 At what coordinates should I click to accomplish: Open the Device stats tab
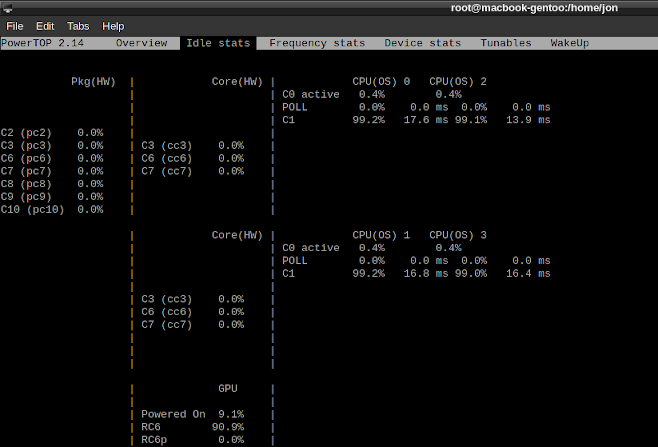point(423,43)
